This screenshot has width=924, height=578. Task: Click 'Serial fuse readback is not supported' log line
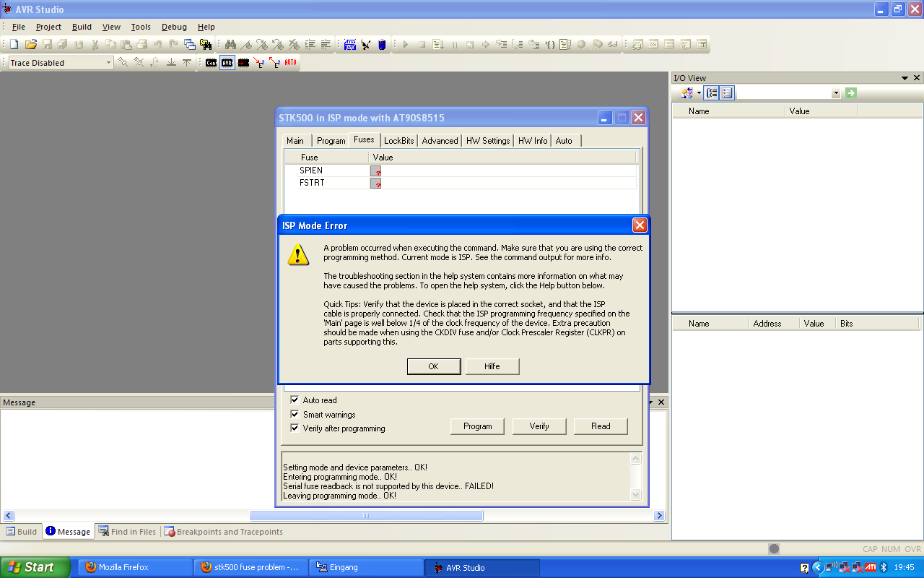(388, 486)
